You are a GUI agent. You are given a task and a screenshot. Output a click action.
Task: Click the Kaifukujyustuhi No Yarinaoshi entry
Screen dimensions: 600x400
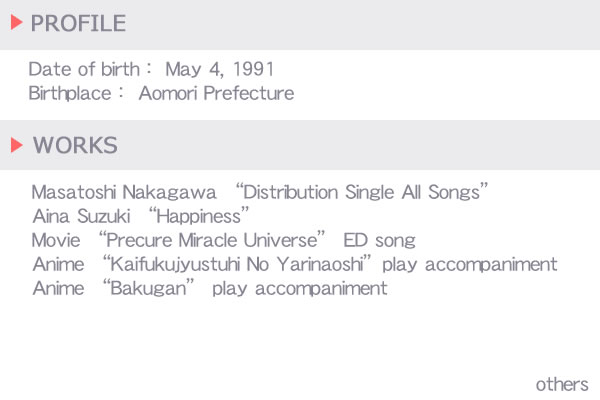[x=295, y=264]
